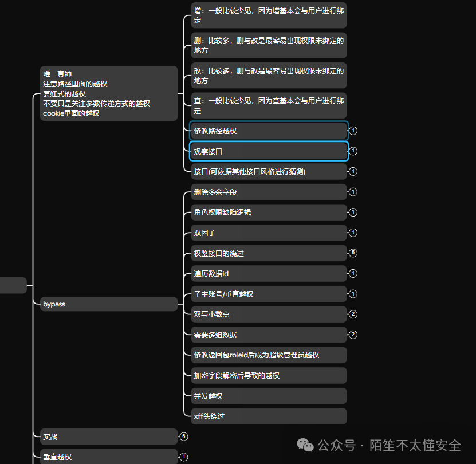This screenshot has height=464, width=476.
Task: Click the root node at left edge
Action: click(x=11, y=285)
